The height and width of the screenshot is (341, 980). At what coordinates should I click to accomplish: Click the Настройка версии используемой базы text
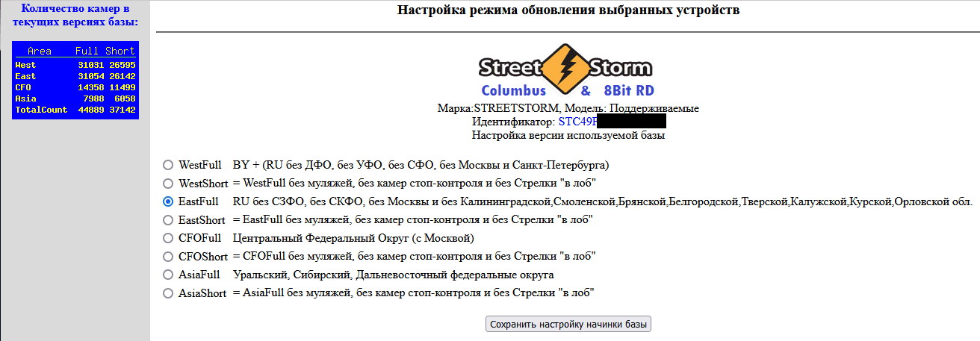coord(568,135)
